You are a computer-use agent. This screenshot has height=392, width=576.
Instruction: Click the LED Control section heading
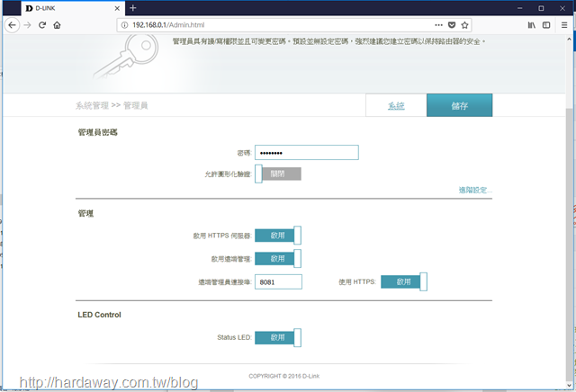(99, 315)
